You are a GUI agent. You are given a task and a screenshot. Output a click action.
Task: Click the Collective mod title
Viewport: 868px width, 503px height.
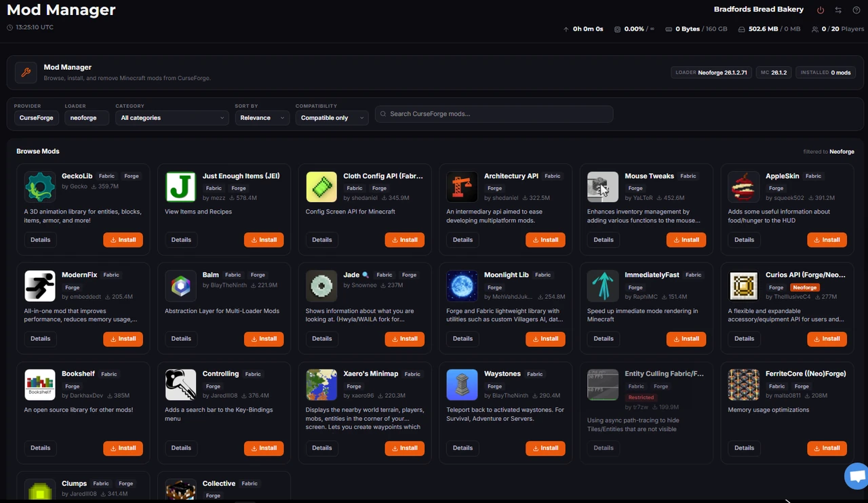[219, 483]
